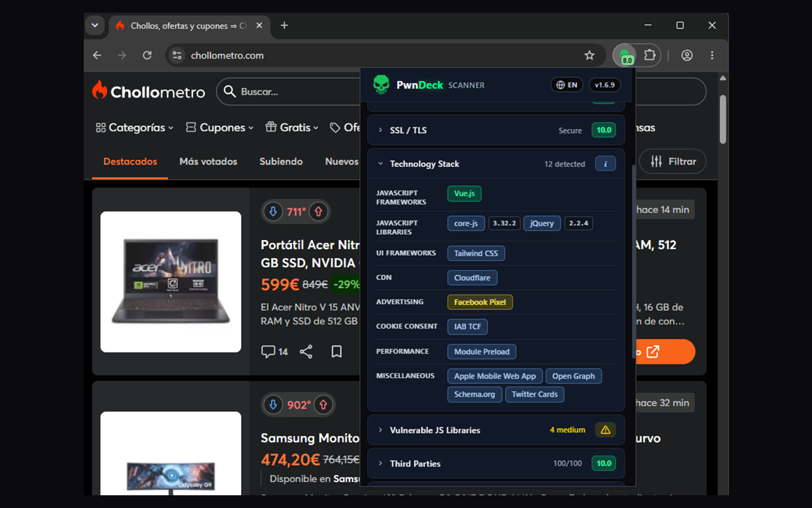Click the Twitter Cards tag
Screen dimensions: 812x508
point(535,394)
